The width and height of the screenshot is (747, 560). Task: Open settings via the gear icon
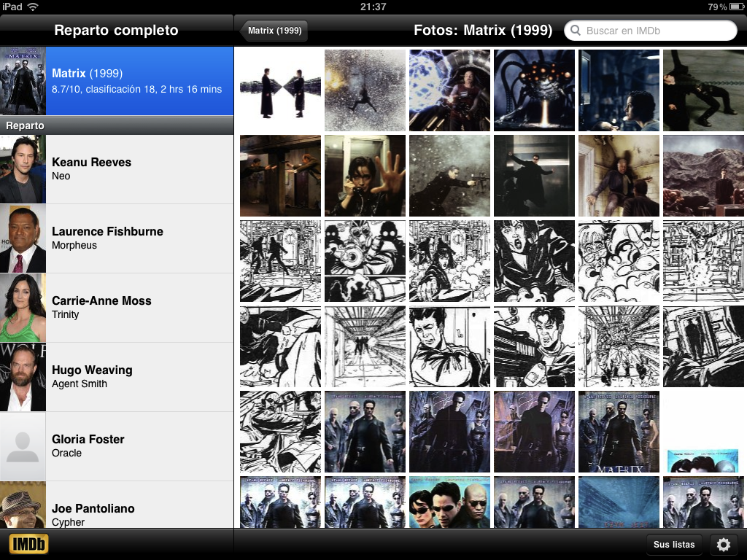point(723,545)
